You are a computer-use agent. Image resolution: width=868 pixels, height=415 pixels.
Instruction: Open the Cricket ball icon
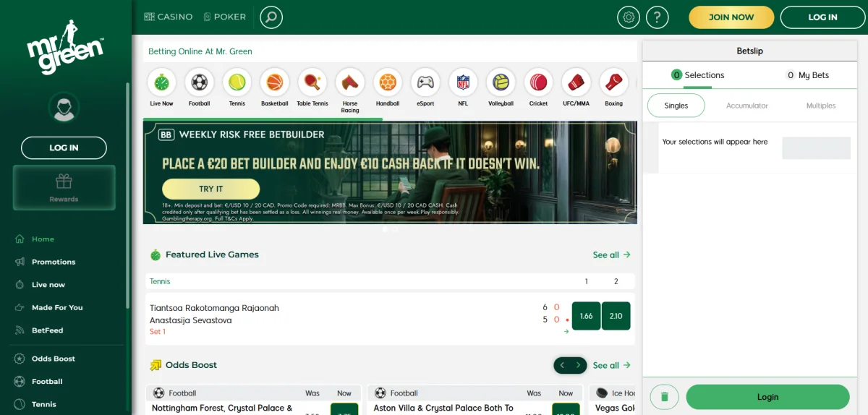click(538, 82)
